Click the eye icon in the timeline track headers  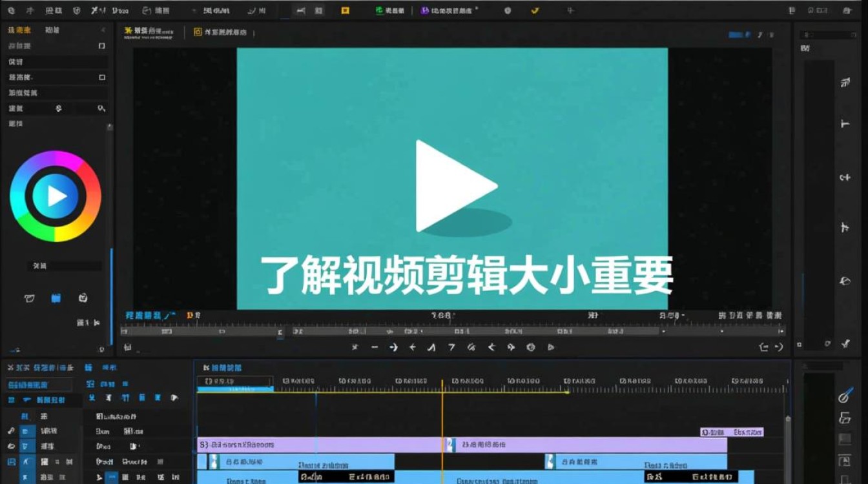11,447
